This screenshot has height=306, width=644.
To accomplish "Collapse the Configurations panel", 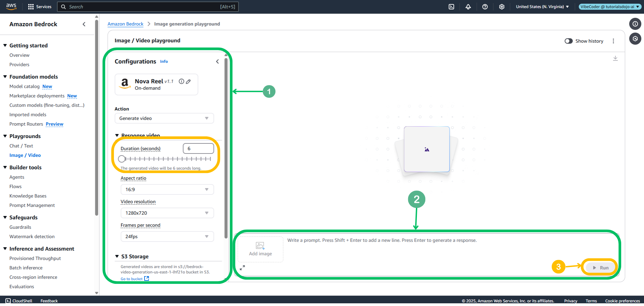I will coord(217,61).
